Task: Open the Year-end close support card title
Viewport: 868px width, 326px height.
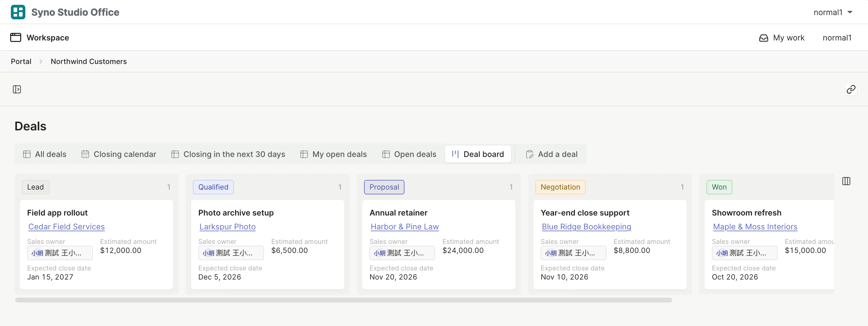Action: click(585, 213)
